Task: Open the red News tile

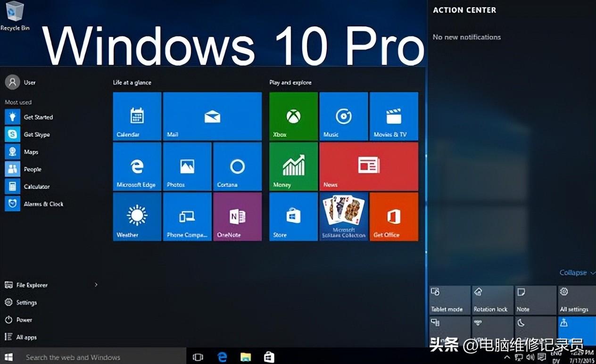Action: 369,166
